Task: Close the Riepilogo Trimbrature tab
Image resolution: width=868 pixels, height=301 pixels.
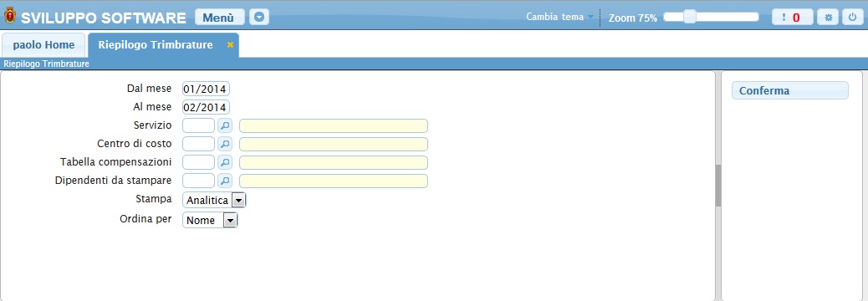Action: 230,45
